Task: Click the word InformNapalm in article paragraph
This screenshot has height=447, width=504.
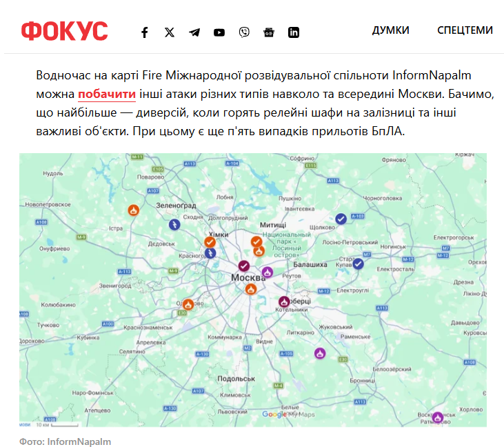Action: pyautogui.click(x=432, y=76)
